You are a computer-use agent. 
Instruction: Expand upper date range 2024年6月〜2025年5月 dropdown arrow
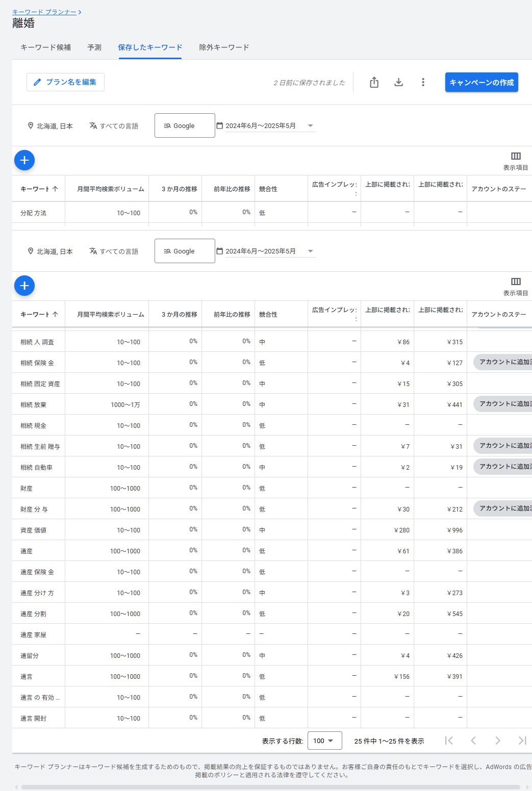[310, 125]
